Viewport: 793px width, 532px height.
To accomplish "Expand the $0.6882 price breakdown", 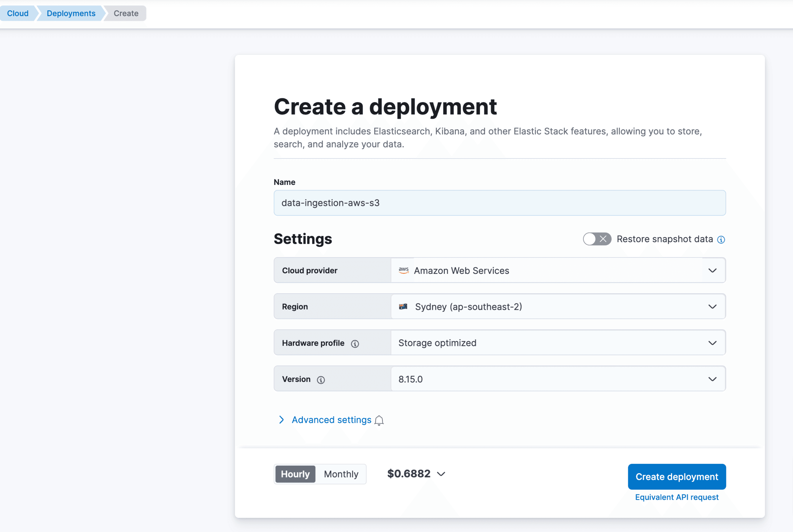I will coord(441,474).
